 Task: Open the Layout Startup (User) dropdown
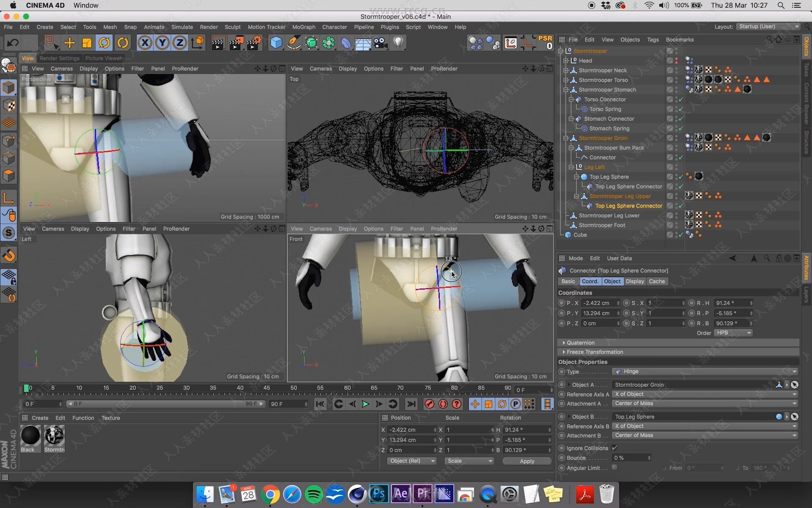coord(768,26)
